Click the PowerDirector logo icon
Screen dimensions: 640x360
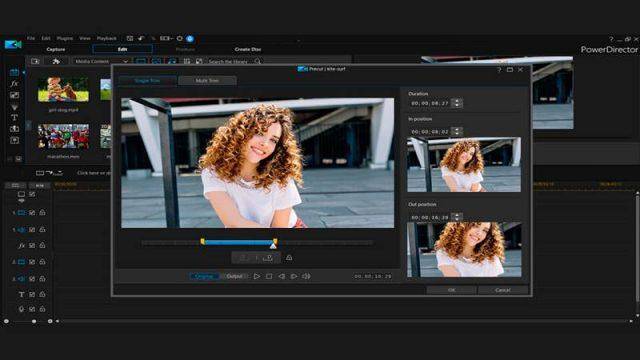coord(13,44)
